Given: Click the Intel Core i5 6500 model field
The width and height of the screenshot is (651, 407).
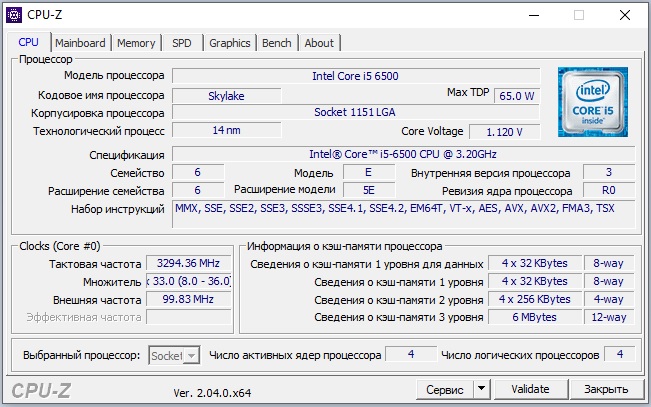Looking at the screenshot, I should (356, 76).
